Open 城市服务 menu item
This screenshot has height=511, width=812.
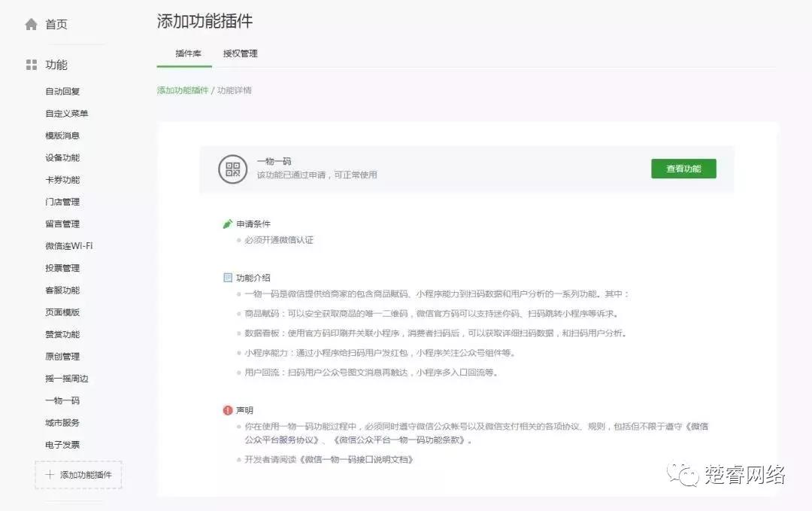[62, 423]
